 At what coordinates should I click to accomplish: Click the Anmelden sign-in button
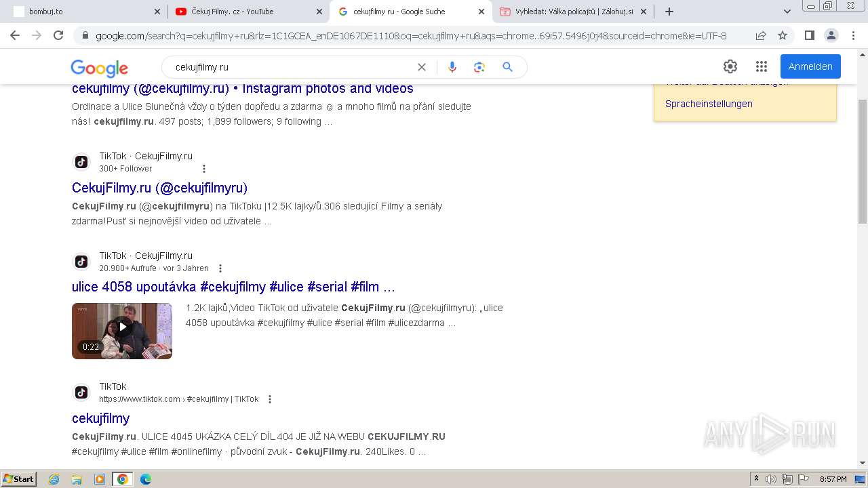(x=810, y=66)
